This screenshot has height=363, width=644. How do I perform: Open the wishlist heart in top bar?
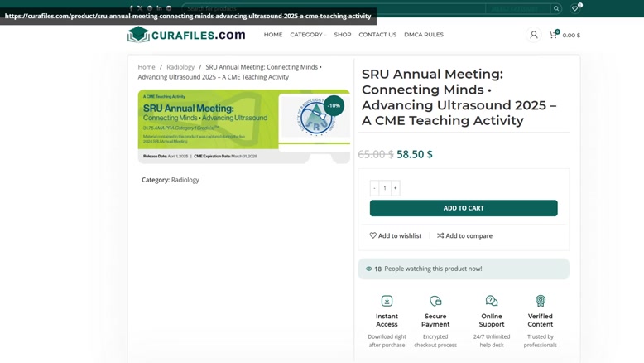pyautogui.click(x=575, y=8)
